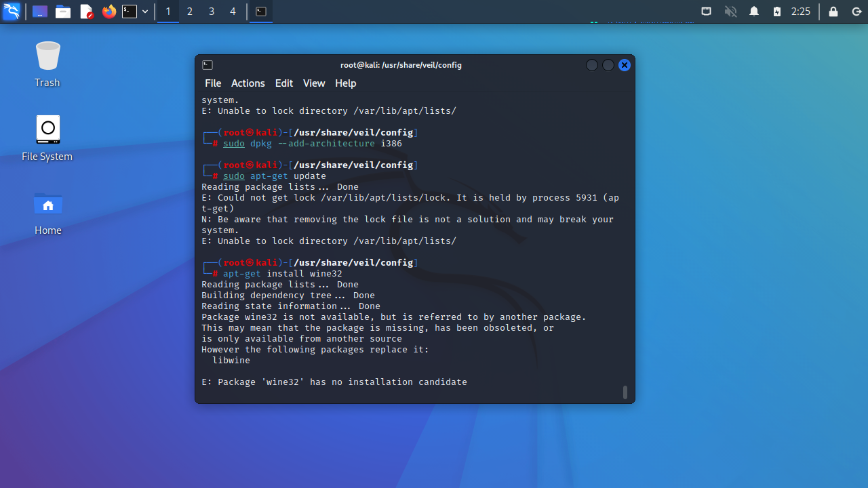The width and height of the screenshot is (868, 488).
Task: Switch to workspace 2
Action: (x=190, y=12)
